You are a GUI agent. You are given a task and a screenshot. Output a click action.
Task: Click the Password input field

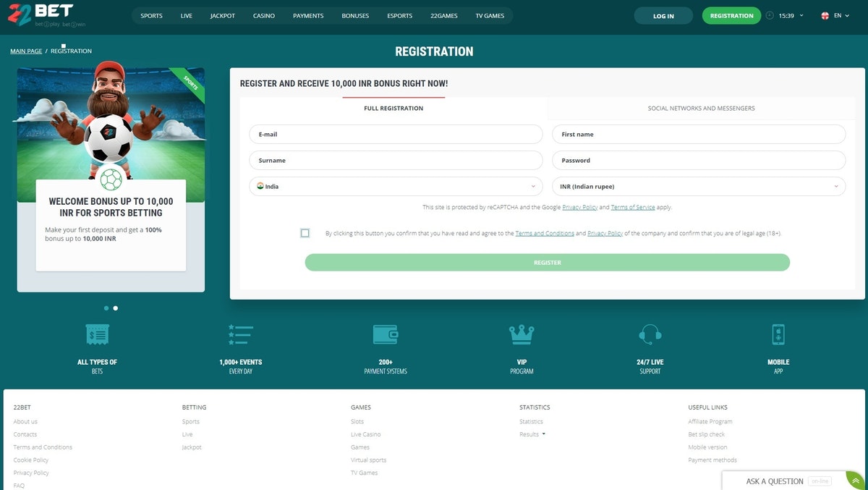pos(699,160)
